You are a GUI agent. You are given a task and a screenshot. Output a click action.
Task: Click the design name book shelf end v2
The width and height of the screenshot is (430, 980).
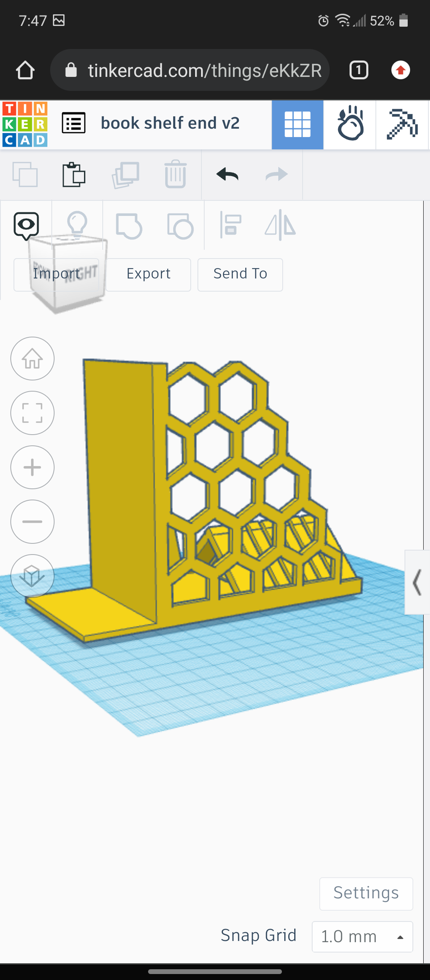point(170,123)
